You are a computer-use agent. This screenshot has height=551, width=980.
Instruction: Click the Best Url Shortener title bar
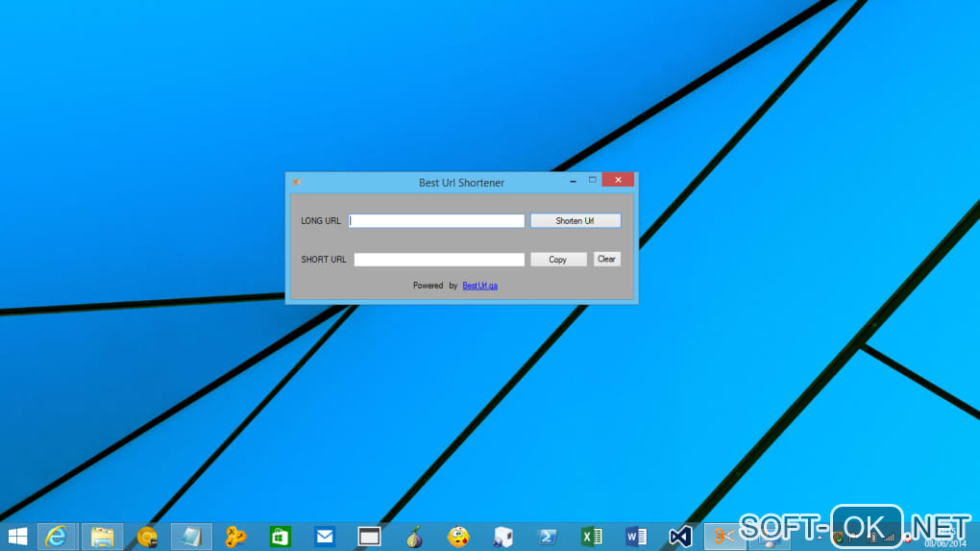[x=461, y=183]
